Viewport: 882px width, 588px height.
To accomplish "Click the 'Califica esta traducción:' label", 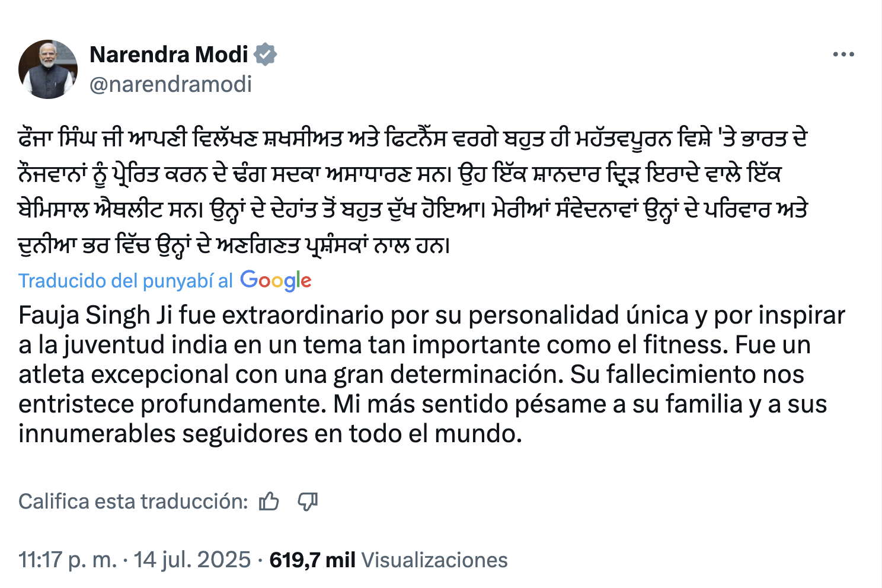I will [133, 501].
